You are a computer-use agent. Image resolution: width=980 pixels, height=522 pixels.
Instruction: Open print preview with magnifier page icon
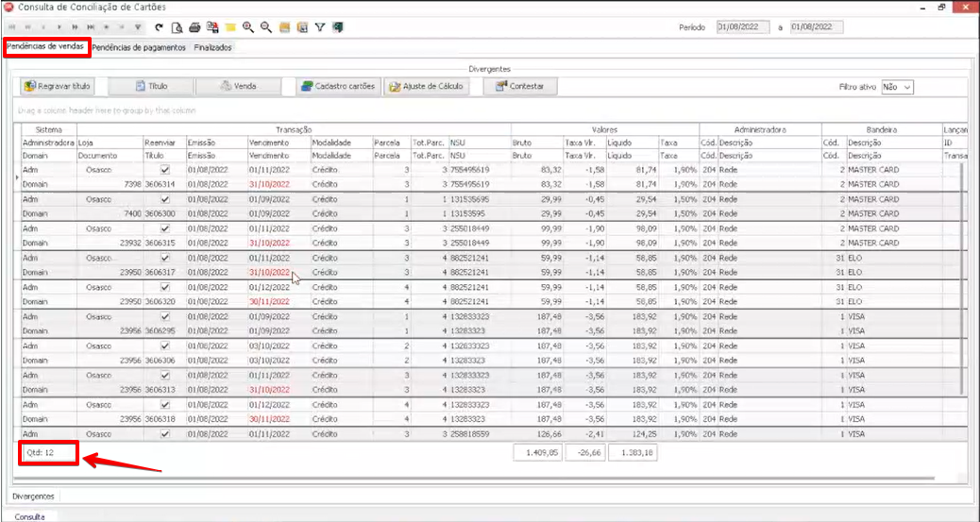pyautogui.click(x=177, y=27)
